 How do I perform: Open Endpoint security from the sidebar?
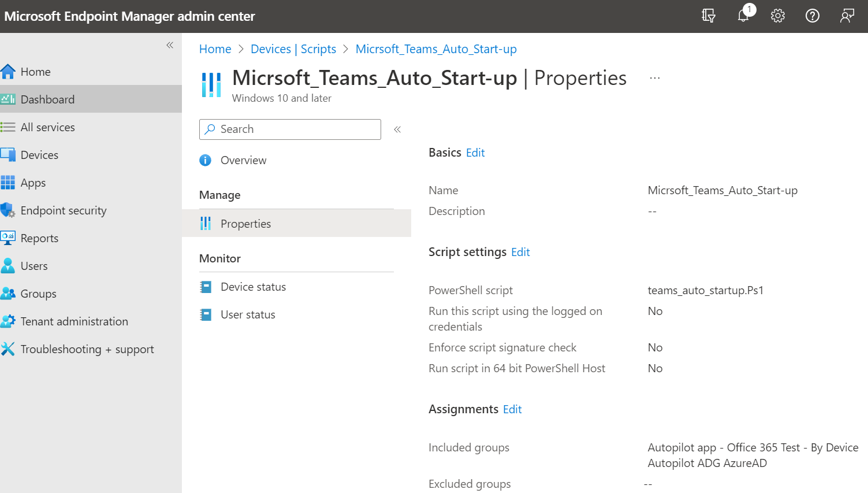pos(10,210)
